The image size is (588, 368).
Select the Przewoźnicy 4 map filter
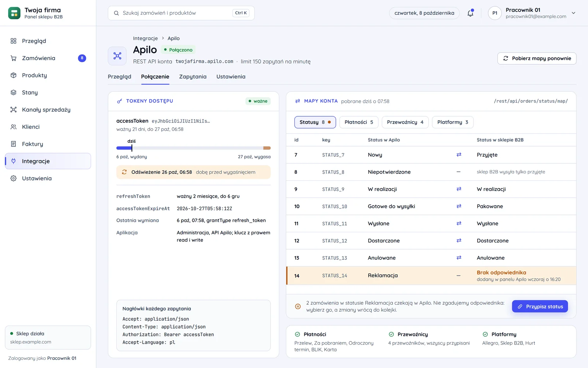point(405,122)
